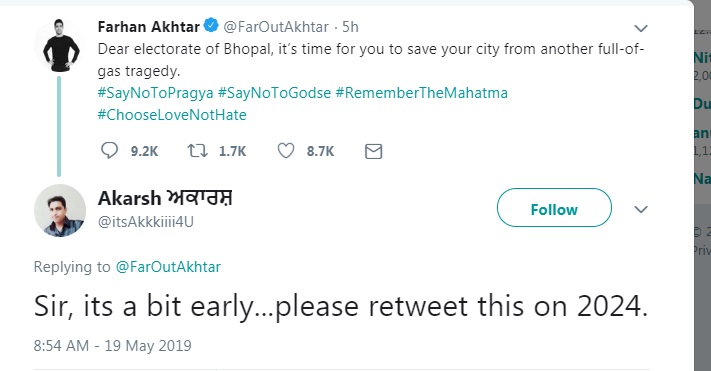Viewport: 711px width, 371px height.
Task: Click the reply speech bubble icon
Action: pyautogui.click(x=109, y=151)
